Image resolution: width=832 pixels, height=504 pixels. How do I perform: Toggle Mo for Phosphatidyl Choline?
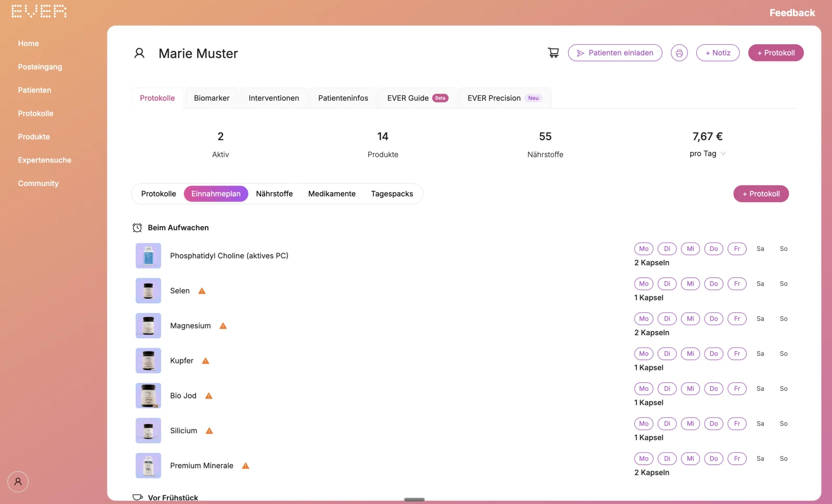point(644,249)
